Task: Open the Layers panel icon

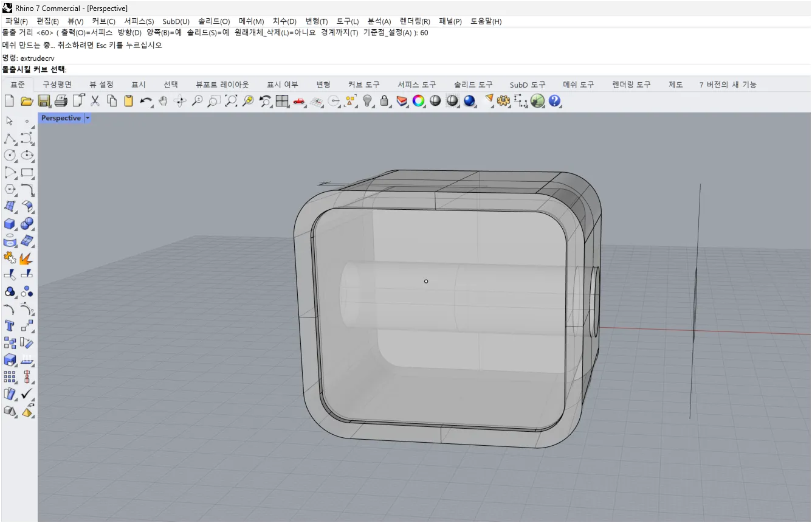Action: [x=402, y=101]
